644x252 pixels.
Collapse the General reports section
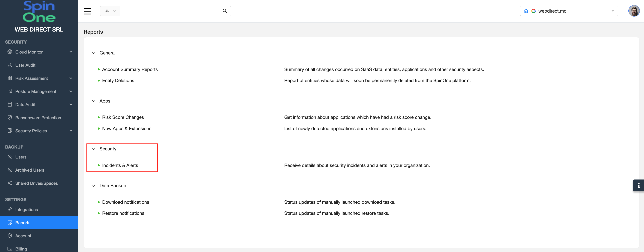coord(94,53)
